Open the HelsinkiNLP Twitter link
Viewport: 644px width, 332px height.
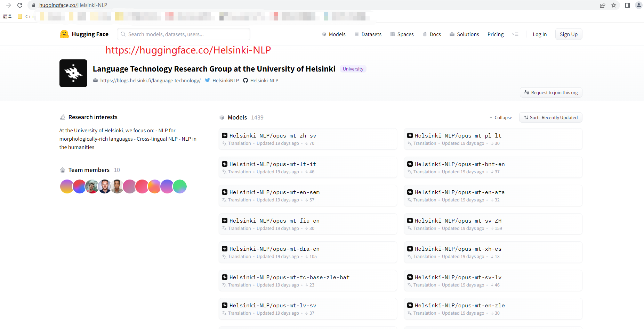click(222, 81)
